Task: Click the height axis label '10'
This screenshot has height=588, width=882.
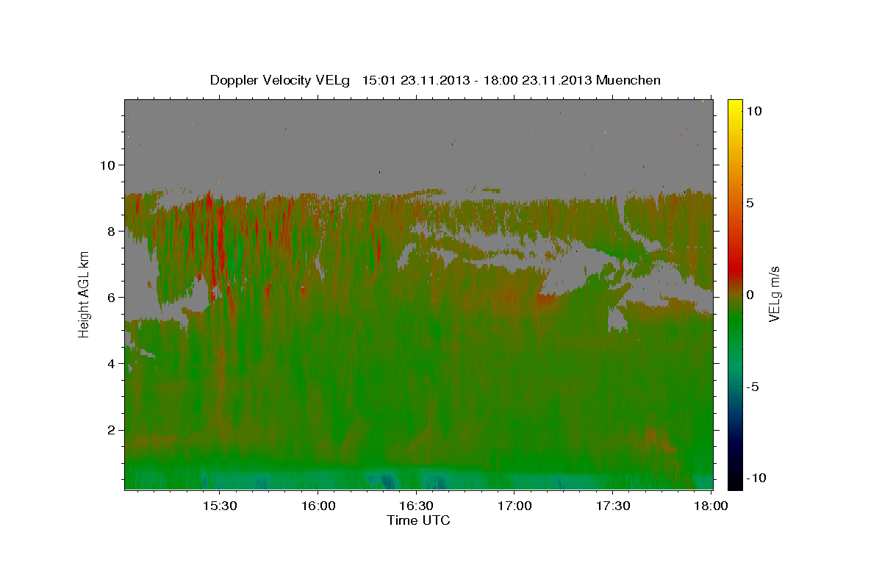Action: tap(109, 165)
